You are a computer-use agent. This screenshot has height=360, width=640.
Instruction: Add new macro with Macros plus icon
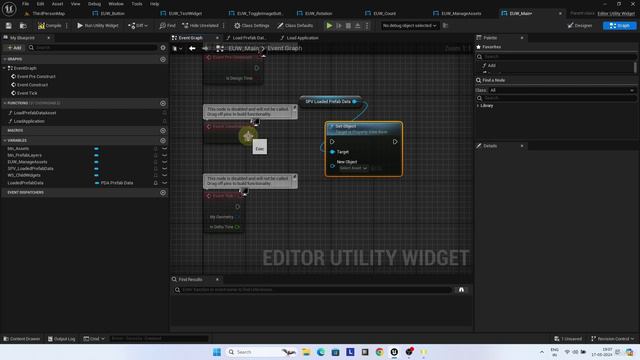pos(163,131)
